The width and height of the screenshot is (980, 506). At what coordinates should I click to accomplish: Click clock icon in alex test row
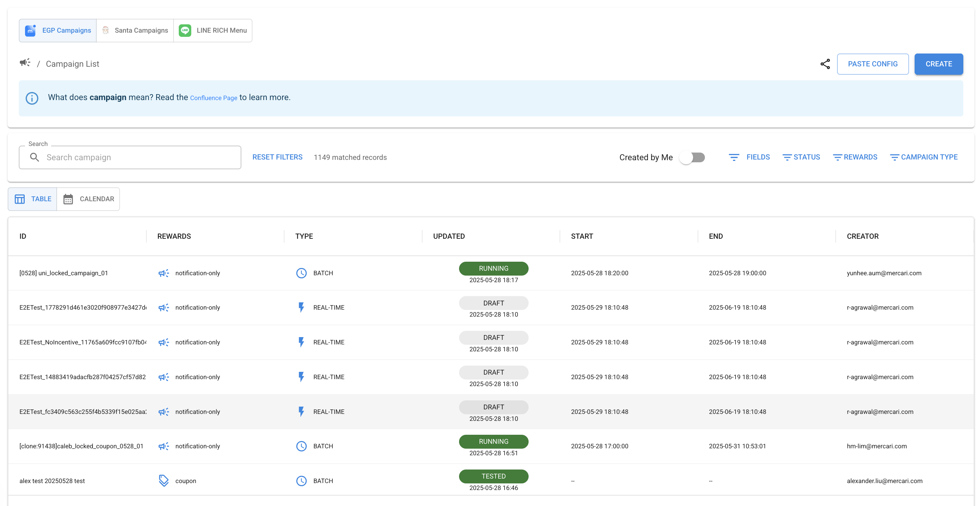tap(301, 481)
